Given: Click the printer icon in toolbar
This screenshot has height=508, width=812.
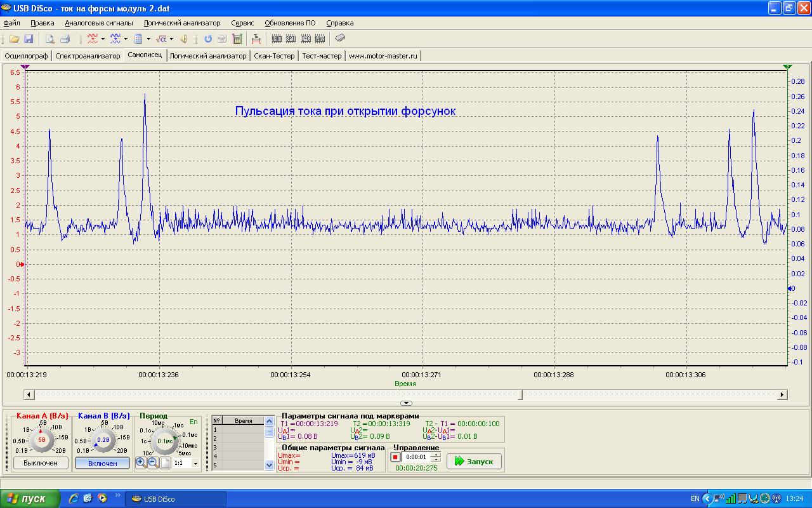Looking at the screenshot, I should [64, 39].
